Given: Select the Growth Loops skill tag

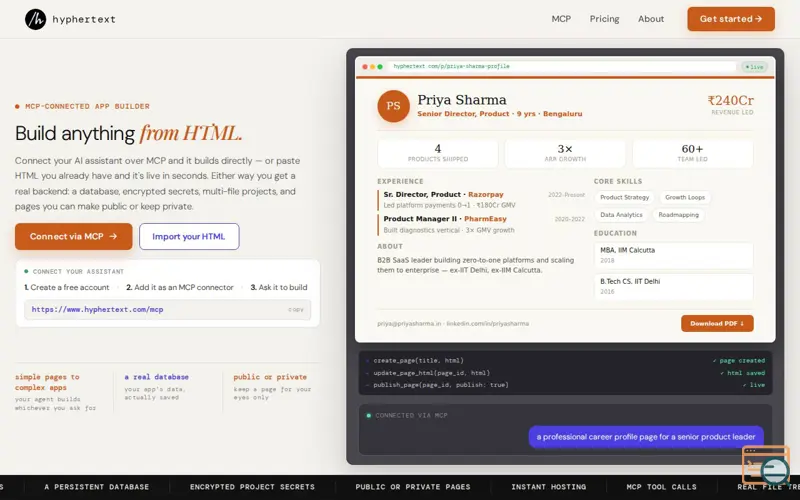Looking at the screenshot, I should (685, 197).
